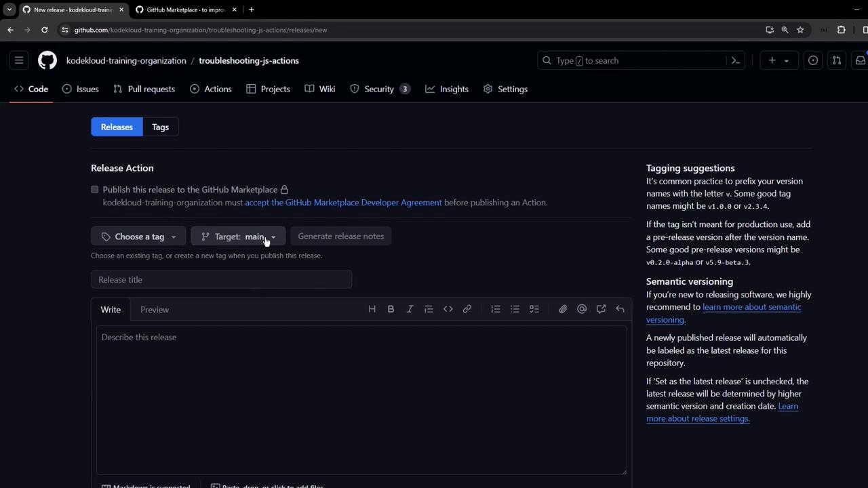Open the Pull requests repository tab
Viewport: 868px width, 488px height.
[x=144, y=89]
